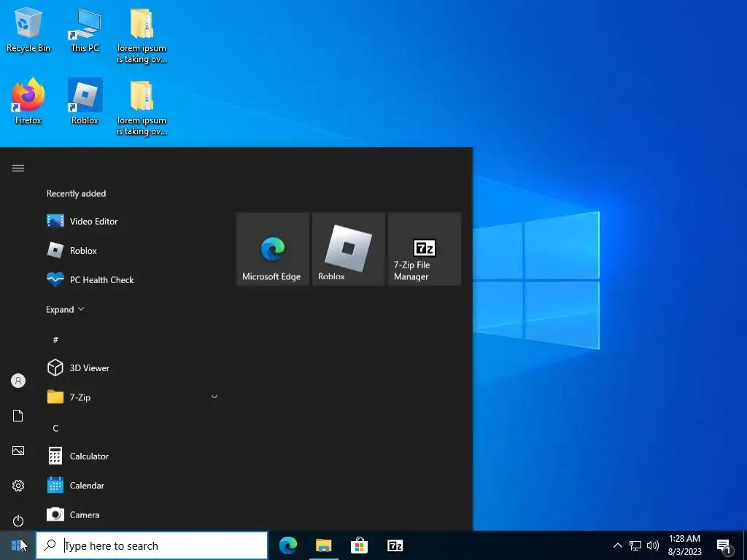Click the user account icon in Start sidebar
Viewport: 747px width, 560px height.
point(18,381)
